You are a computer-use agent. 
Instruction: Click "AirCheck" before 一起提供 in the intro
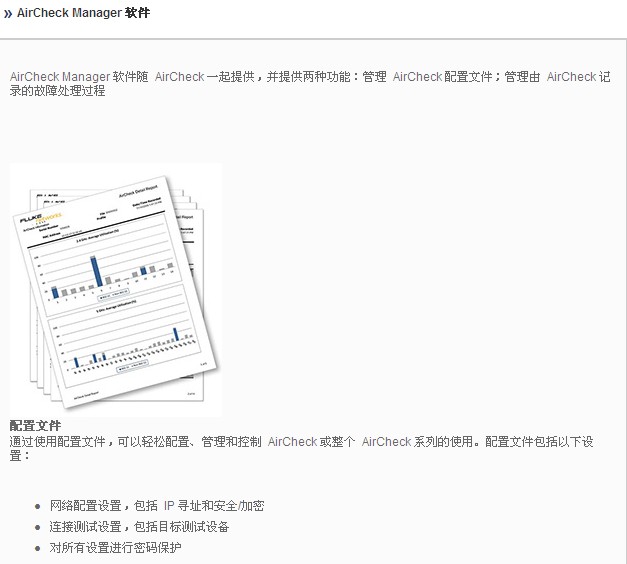(179, 77)
